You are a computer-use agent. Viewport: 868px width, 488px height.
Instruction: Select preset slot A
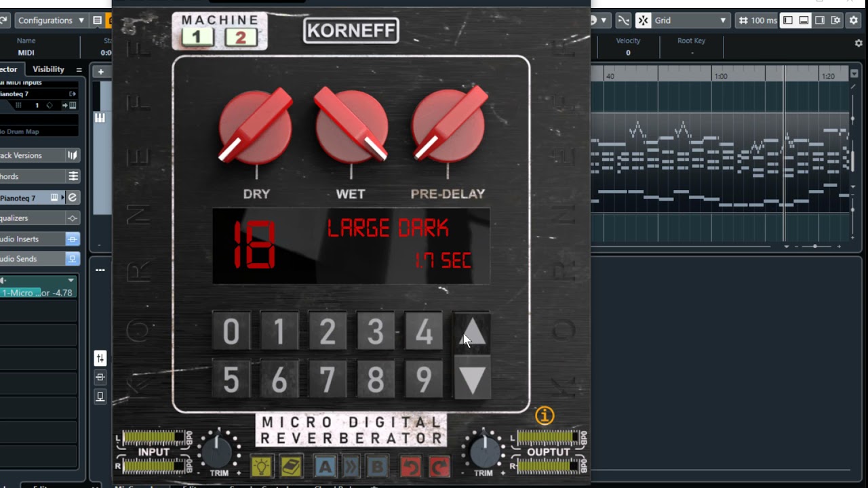(324, 466)
